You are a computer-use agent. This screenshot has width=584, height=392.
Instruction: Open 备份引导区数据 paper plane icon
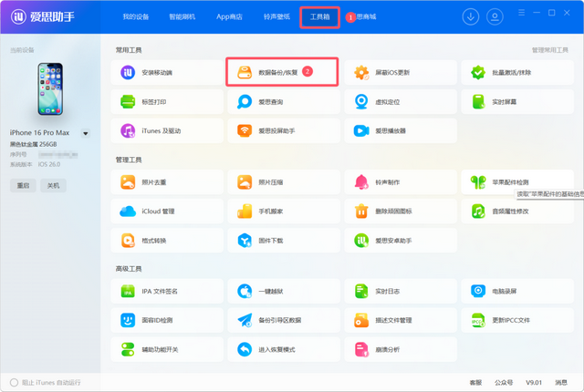click(x=245, y=320)
